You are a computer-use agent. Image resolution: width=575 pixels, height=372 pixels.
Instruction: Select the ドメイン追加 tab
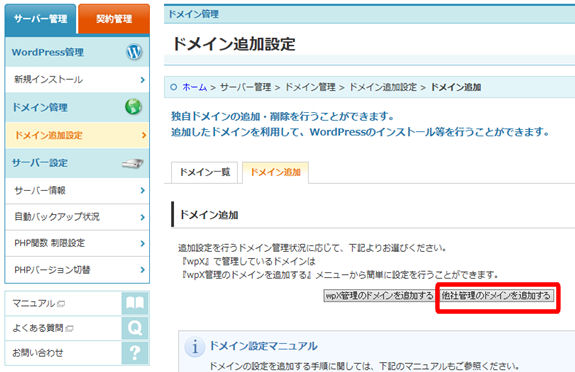[x=275, y=172]
